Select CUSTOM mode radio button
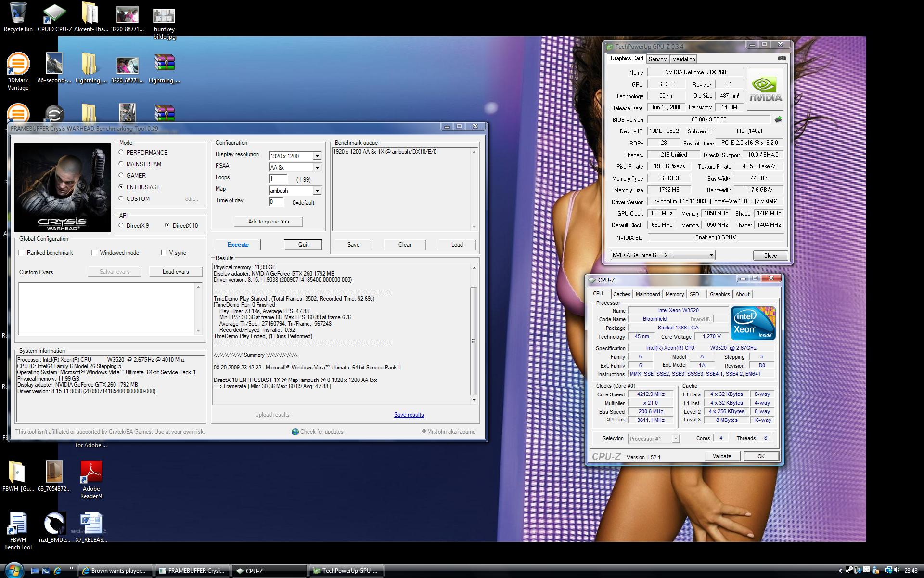The height and width of the screenshot is (578, 924). click(121, 198)
